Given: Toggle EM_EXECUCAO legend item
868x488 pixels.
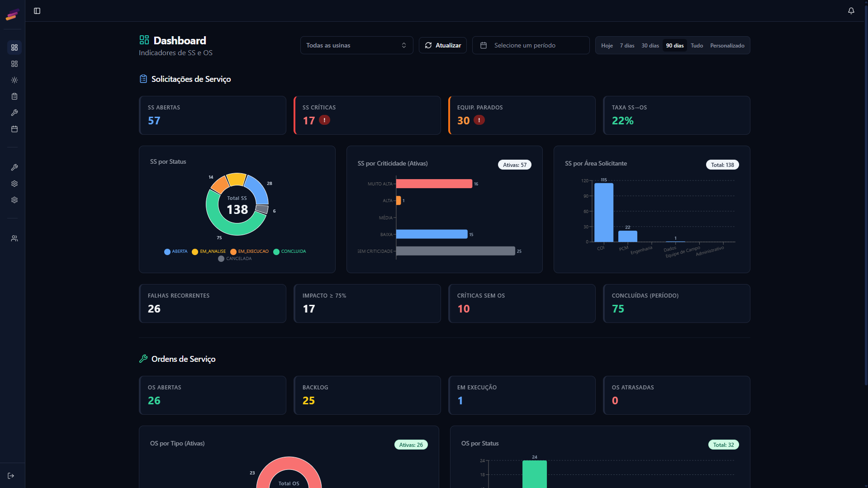Looking at the screenshot, I should pos(249,251).
